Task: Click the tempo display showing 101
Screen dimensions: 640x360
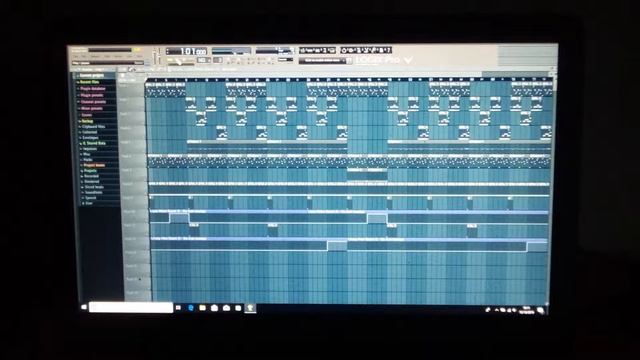Action: click(187, 51)
